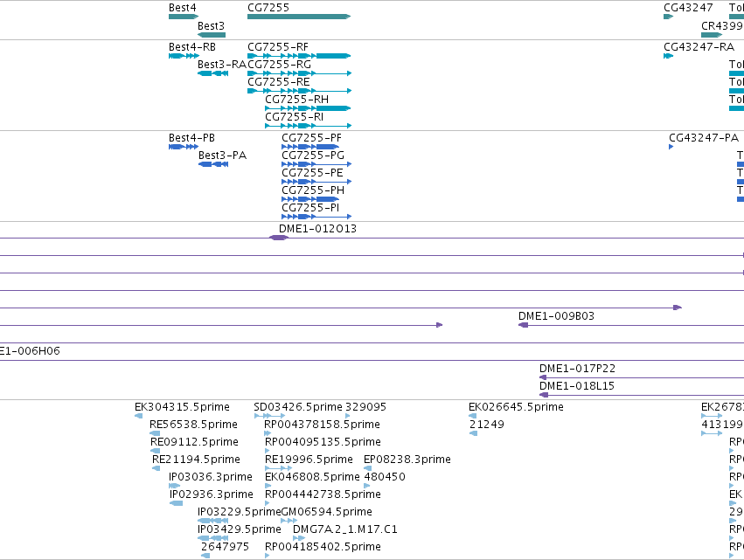Select the IP03229.5prime EST label
Image resolution: width=744 pixels, height=560 pixels.
(240, 512)
